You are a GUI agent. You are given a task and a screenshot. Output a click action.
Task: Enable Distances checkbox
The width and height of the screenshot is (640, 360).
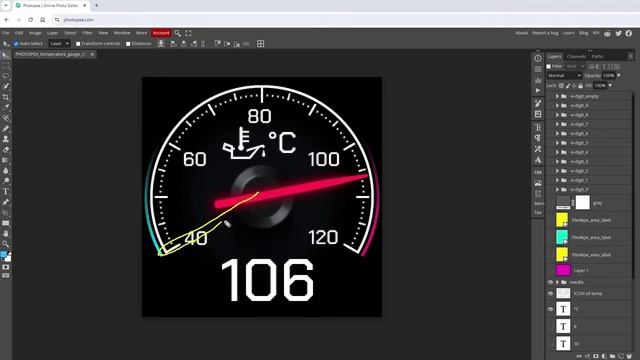click(128, 44)
